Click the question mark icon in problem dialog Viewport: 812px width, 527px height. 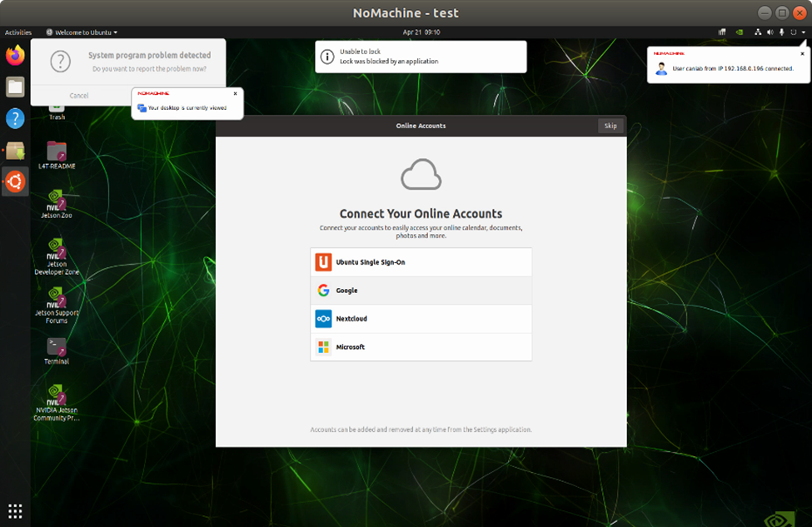click(x=61, y=62)
